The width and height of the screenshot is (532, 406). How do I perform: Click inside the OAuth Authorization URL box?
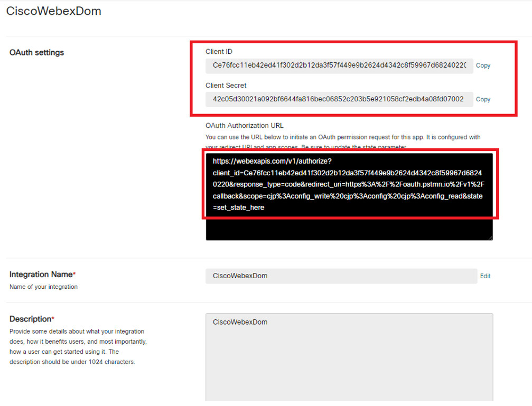pos(349,197)
